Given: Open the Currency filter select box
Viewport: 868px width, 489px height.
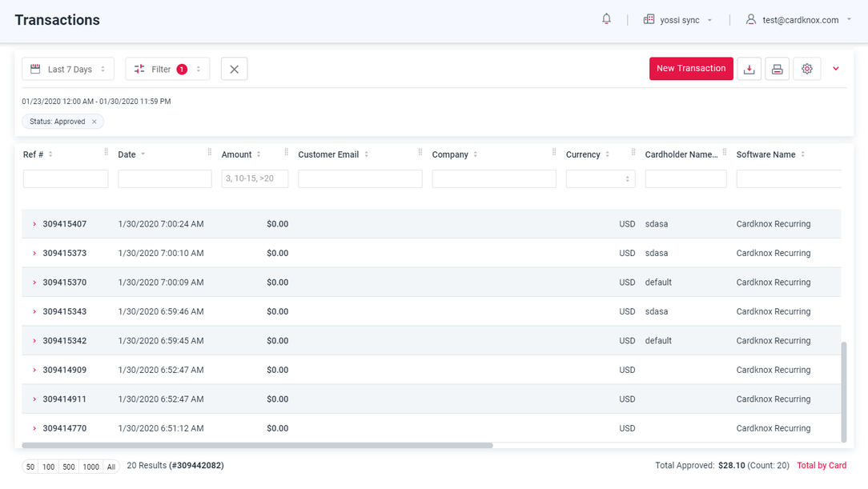Looking at the screenshot, I should click(601, 178).
